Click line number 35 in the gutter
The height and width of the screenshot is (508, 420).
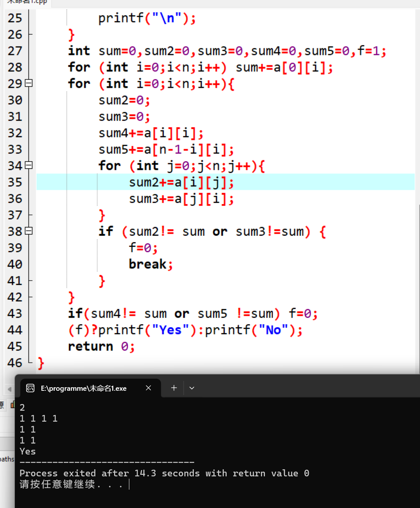coord(15,182)
